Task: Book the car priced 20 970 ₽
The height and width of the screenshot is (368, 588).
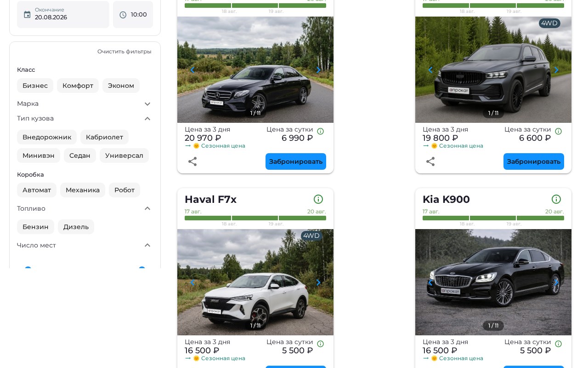Action: tap(296, 161)
